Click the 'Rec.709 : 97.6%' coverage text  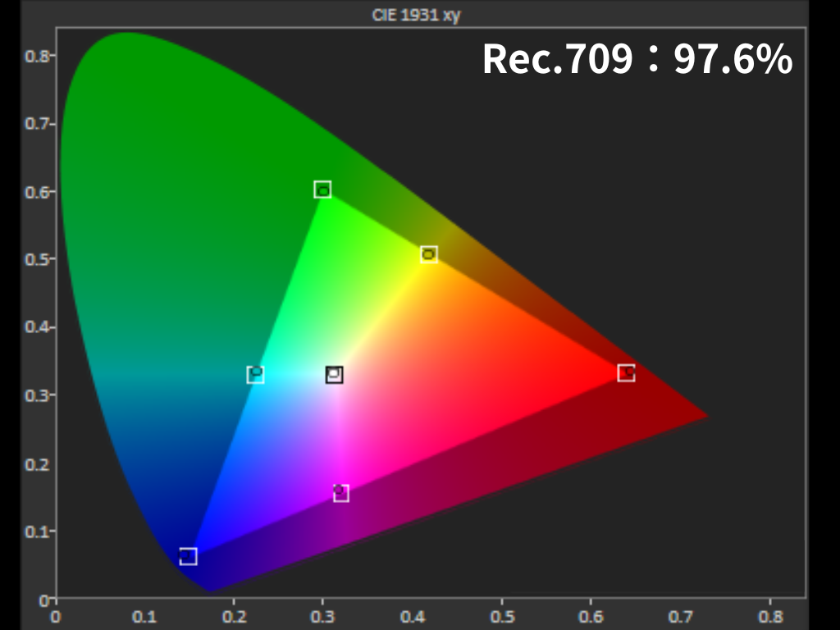(x=637, y=58)
